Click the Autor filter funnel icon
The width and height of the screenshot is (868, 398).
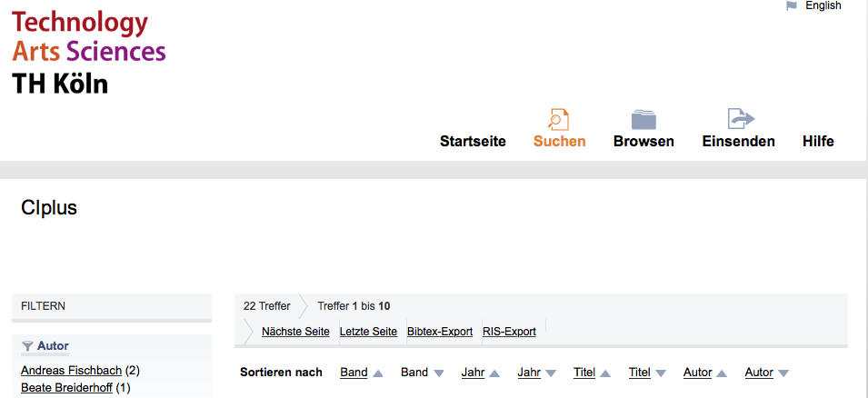point(27,346)
